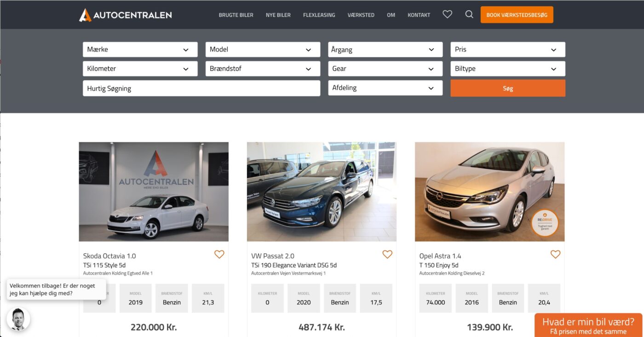Image resolution: width=644 pixels, height=337 pixels.
Task: Expand the Pris dropdown
Action: pyautogui.click(x=507, y=50)
